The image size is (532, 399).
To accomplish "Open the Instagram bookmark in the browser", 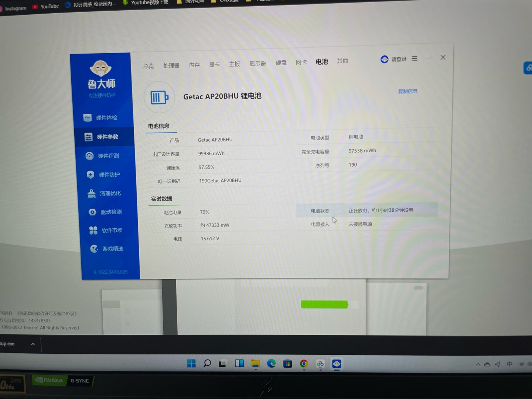I will (x=13, y=8).
